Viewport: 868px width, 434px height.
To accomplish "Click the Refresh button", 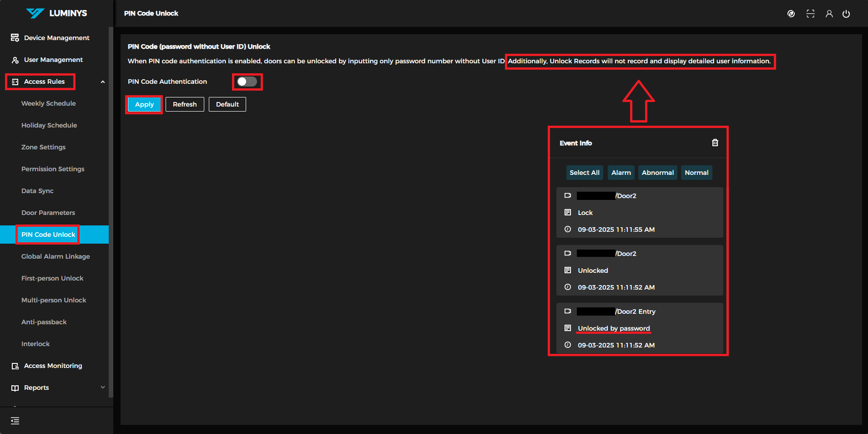I will (185, 104).
